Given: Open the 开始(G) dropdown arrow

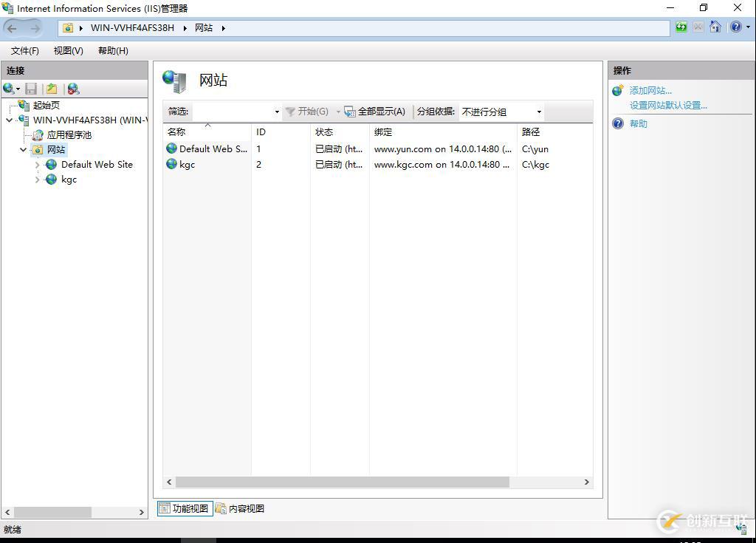Looking at the screenshot, I should point(338,112).
